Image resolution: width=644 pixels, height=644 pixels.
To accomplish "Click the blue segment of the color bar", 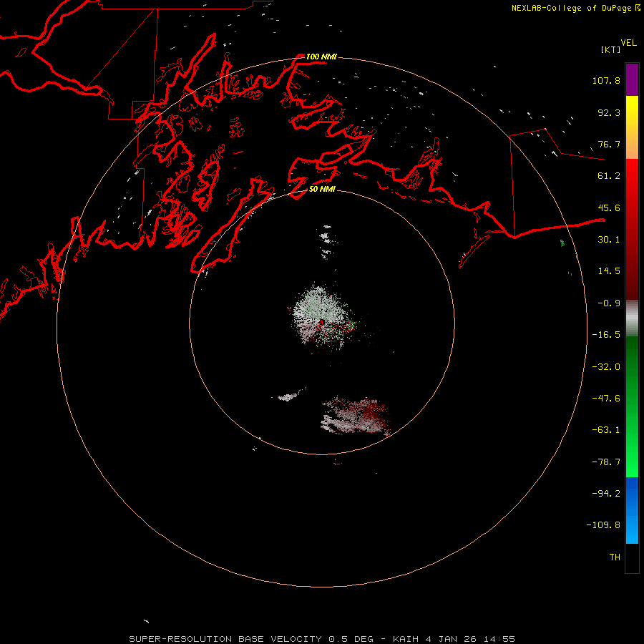I will click(632, 510).
